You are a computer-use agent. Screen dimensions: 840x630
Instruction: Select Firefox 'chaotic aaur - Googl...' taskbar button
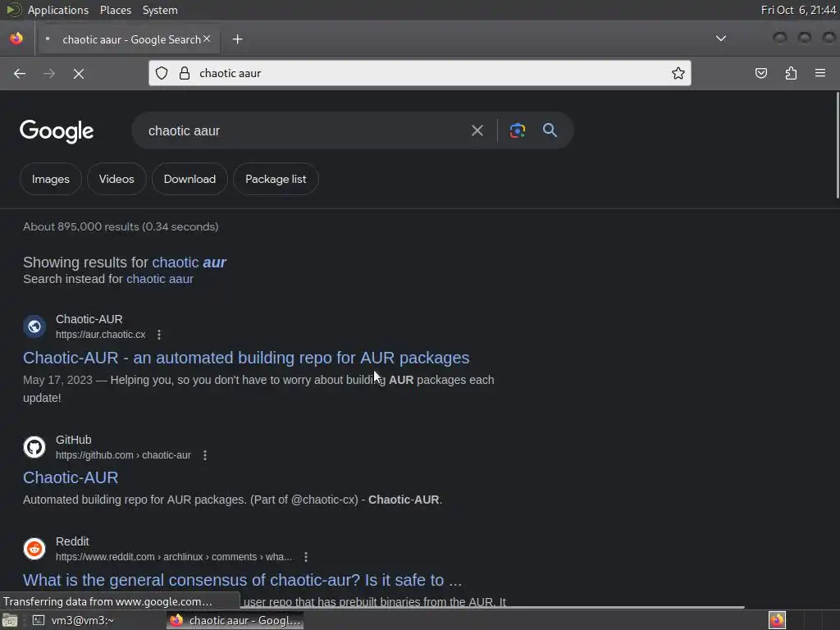[235, 620]
